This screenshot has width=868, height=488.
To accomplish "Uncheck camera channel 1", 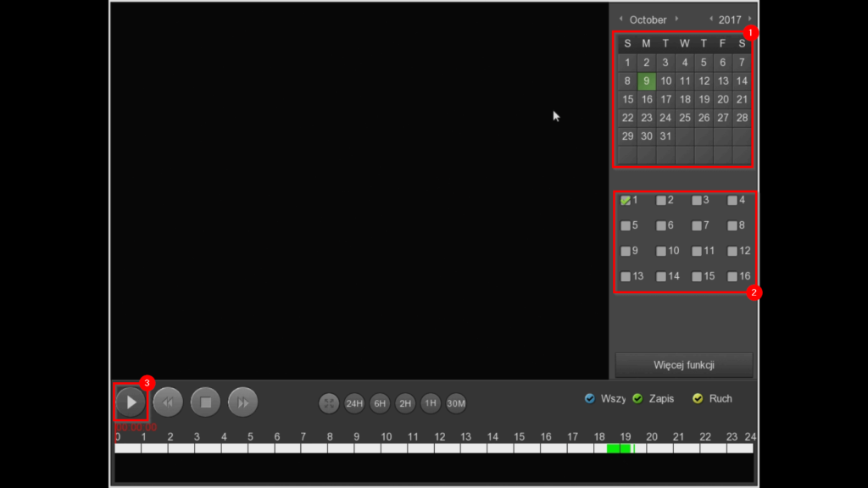I will 626,201.
